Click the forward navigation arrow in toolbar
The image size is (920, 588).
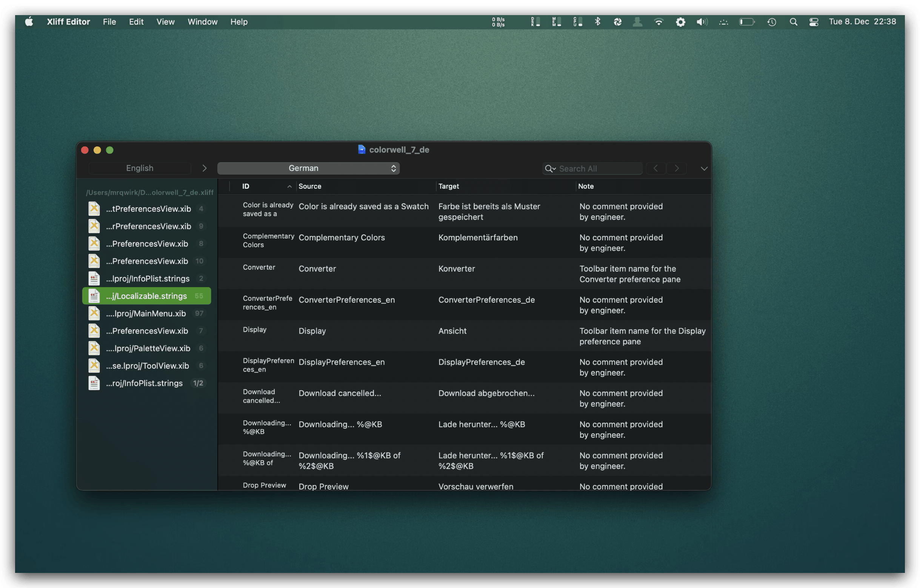pos(677,168)
